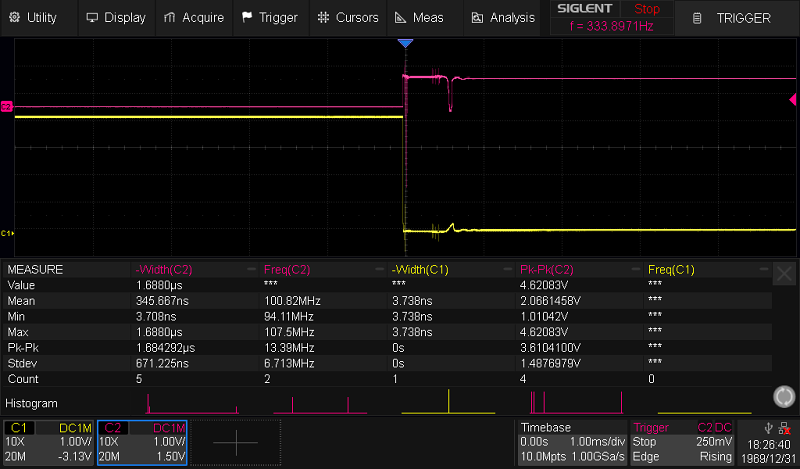This screenshot has height=469, width=800.
Task: Open the Cursors menu
Action: click(347, 17)
